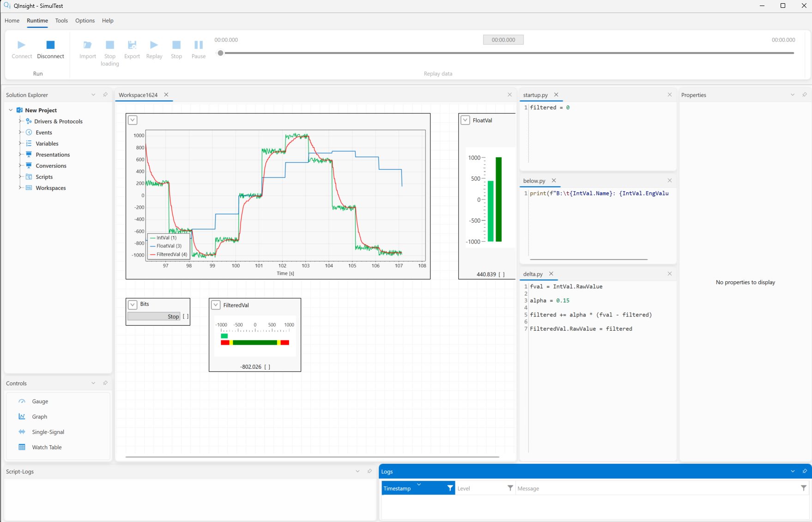Click the Disconnect stop icon
This screenshot has width=812, height=522.
51,45
